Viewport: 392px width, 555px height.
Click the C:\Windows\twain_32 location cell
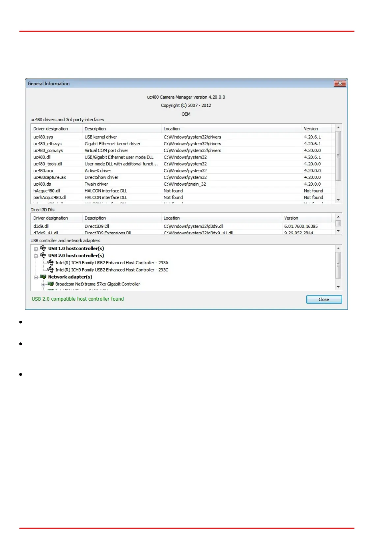coord(185,184)
